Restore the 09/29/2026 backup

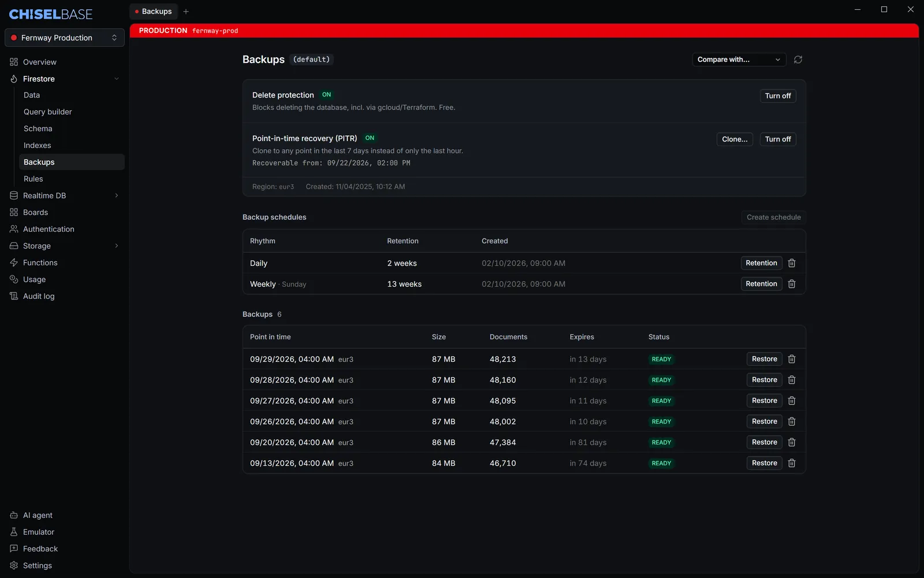pos(765,359)
